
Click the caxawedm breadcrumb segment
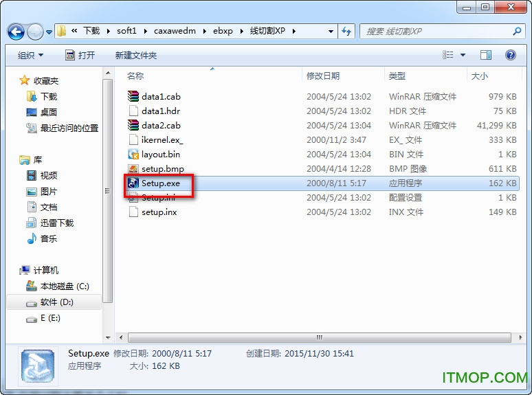175,31
